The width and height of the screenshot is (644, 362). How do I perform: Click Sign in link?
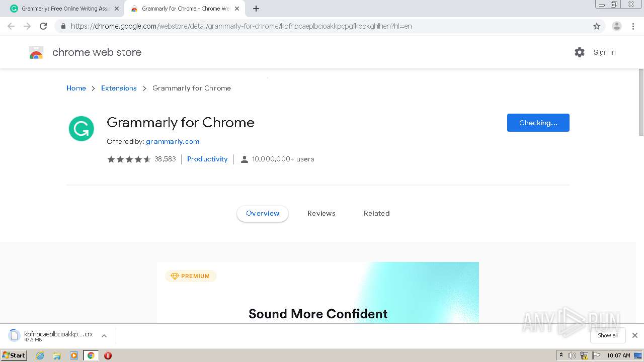[604, 52]
